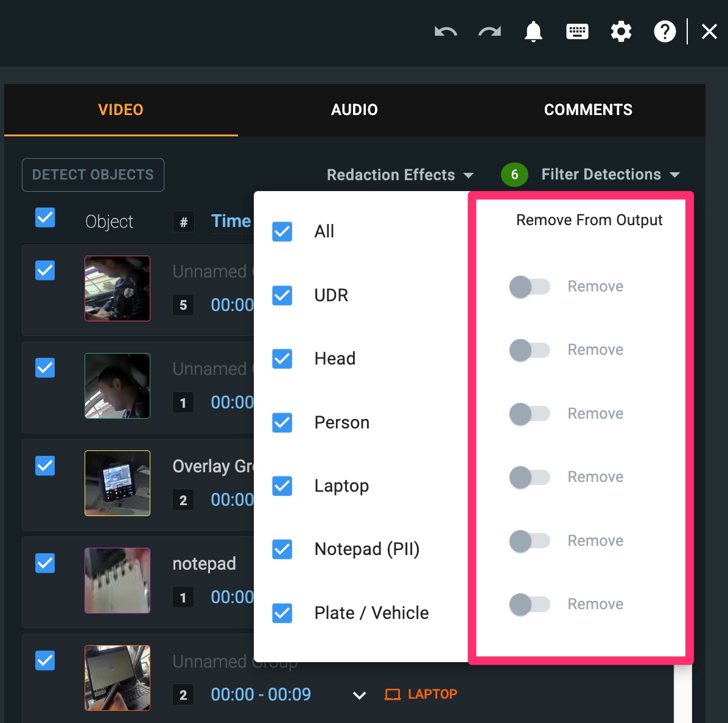The width and height of the screenshot is (728, 723).
Task: Select the notepad object thumbnail
Action: (117, 581)
